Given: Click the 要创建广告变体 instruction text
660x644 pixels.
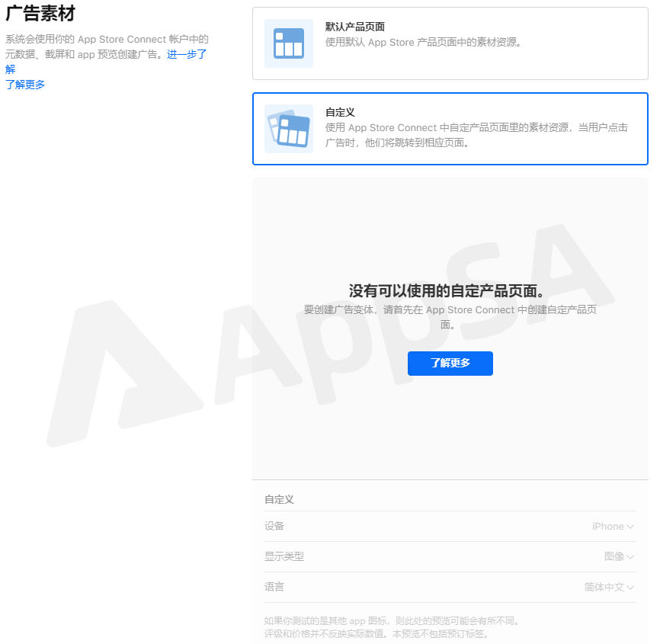Looking at the screenshot, I should click(x=450, y=317).
